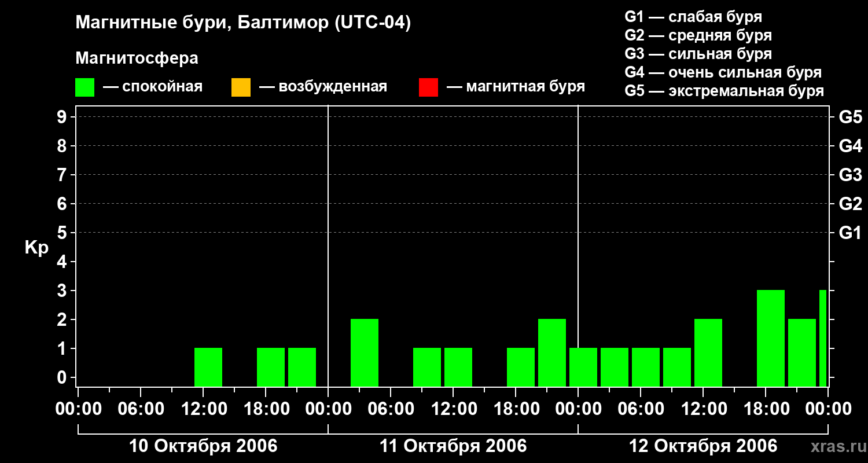Click the 12:00 bar on 10 Октября
Viewport: 868px width, 463px height.
[208, 367]
